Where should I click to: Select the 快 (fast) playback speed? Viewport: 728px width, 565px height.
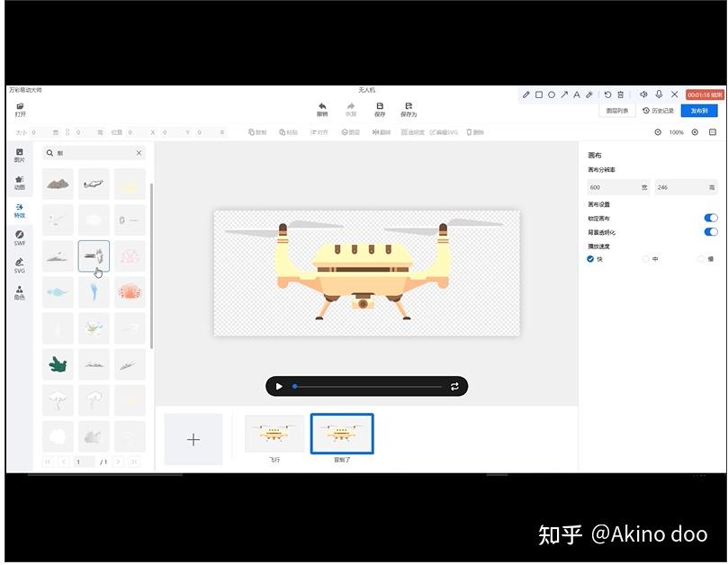click(590, 258)
